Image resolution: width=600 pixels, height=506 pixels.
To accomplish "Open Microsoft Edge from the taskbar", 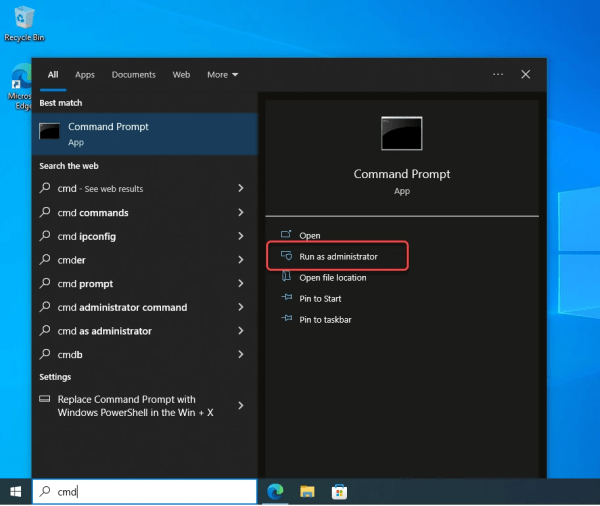I will tap(275, 491).
